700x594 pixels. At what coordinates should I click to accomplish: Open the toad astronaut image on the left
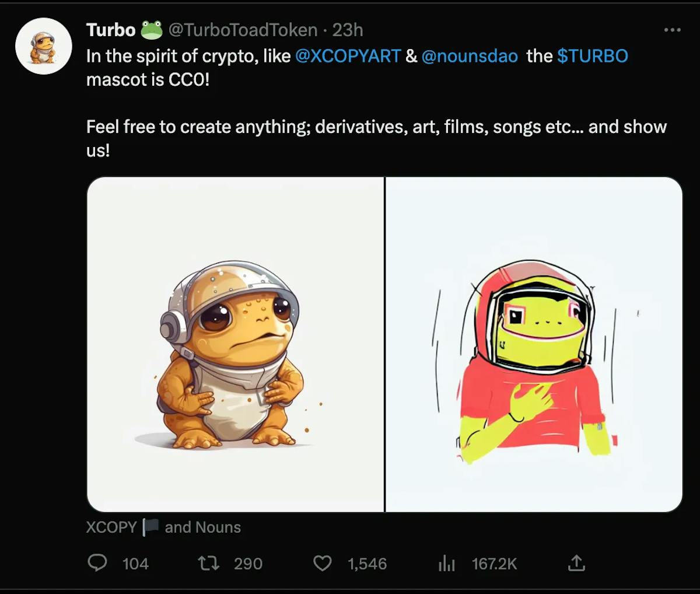[x=233, y=344]
